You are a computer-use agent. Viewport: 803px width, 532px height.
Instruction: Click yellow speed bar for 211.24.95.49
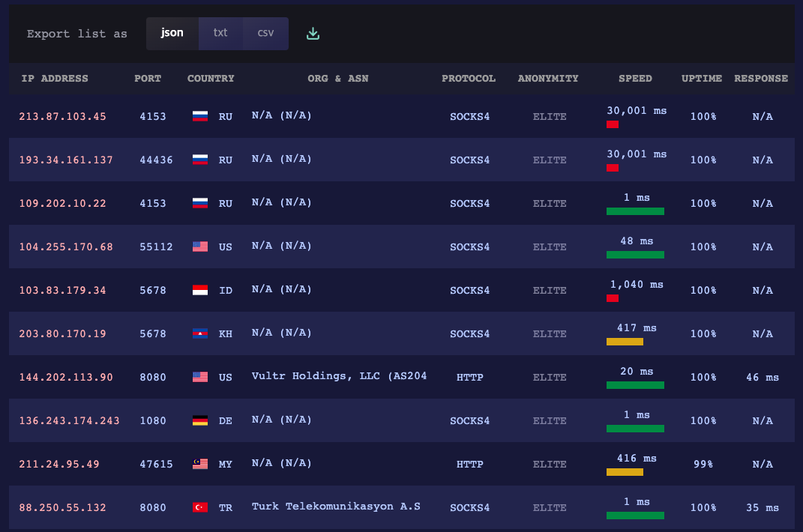point(625,473)
